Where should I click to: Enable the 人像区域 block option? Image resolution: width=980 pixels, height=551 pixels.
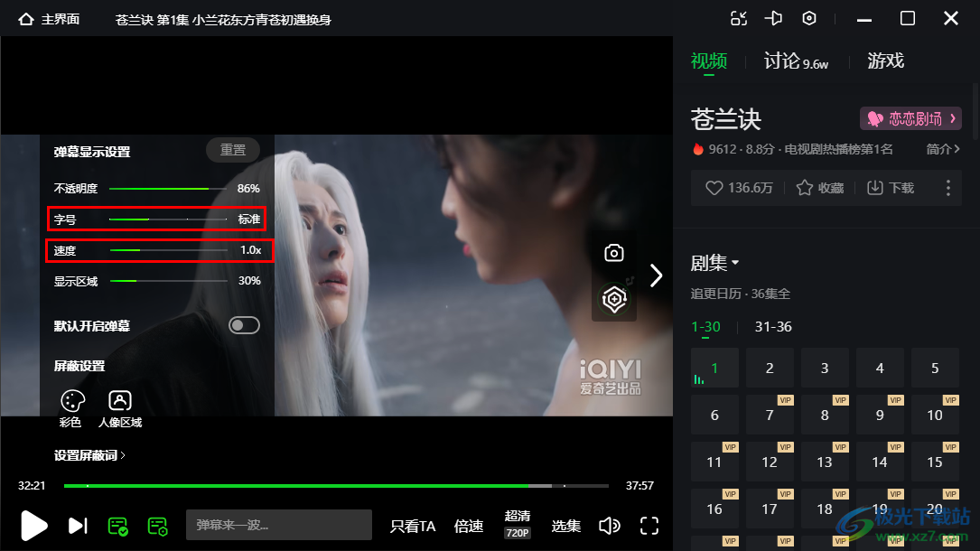coord(120,409)
